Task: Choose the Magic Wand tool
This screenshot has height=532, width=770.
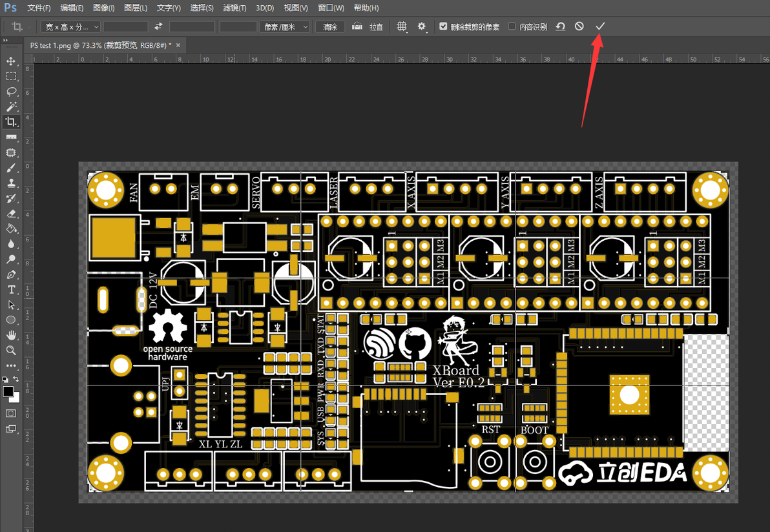Action: (11, 107)
